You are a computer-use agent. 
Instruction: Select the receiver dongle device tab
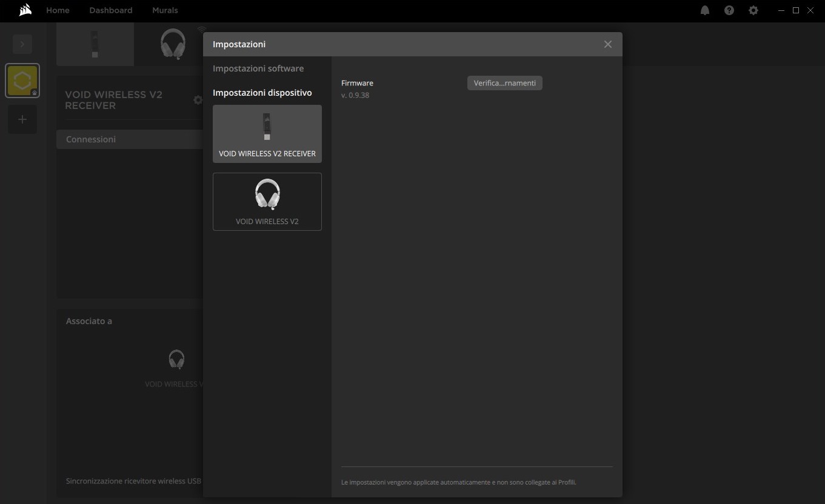(95, 44)
